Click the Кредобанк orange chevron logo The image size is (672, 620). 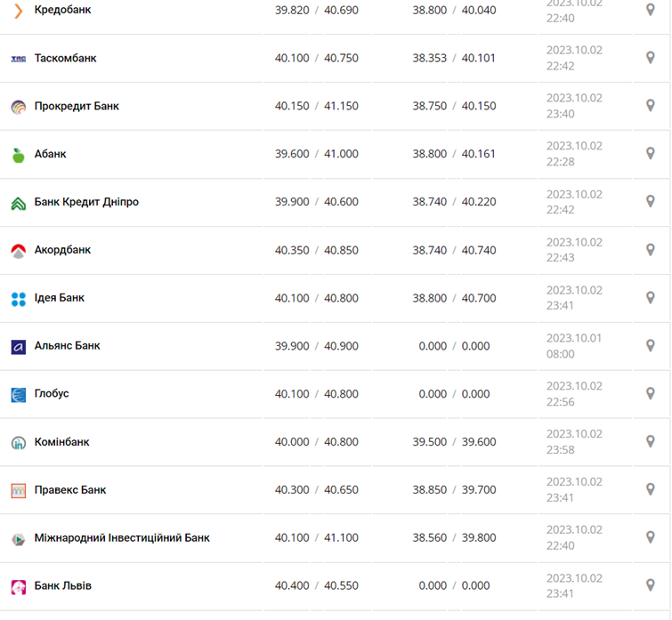click(18, 11)
